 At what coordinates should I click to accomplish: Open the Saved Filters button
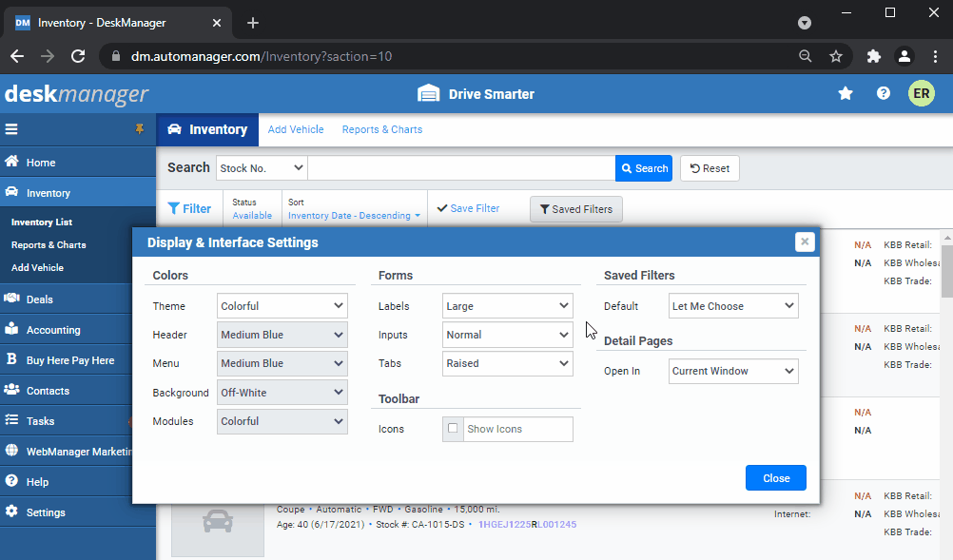(576, 209)
